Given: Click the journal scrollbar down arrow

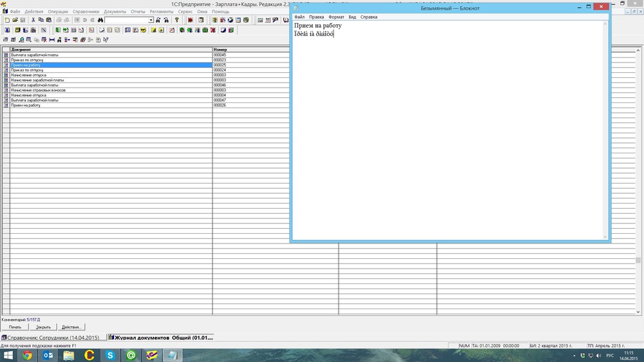Looking at the screenshot, I should (638, 312).
